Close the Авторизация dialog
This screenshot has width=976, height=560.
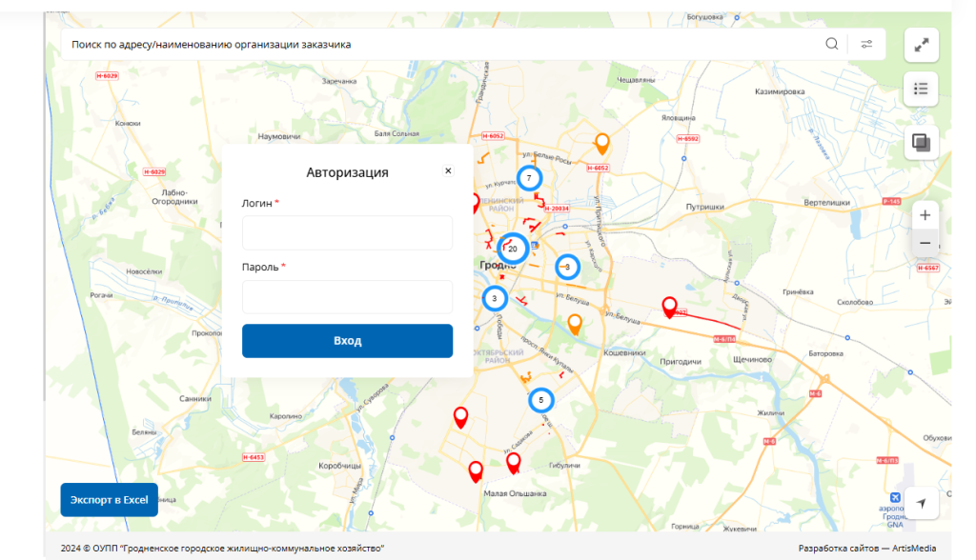[x=448, y=170]
